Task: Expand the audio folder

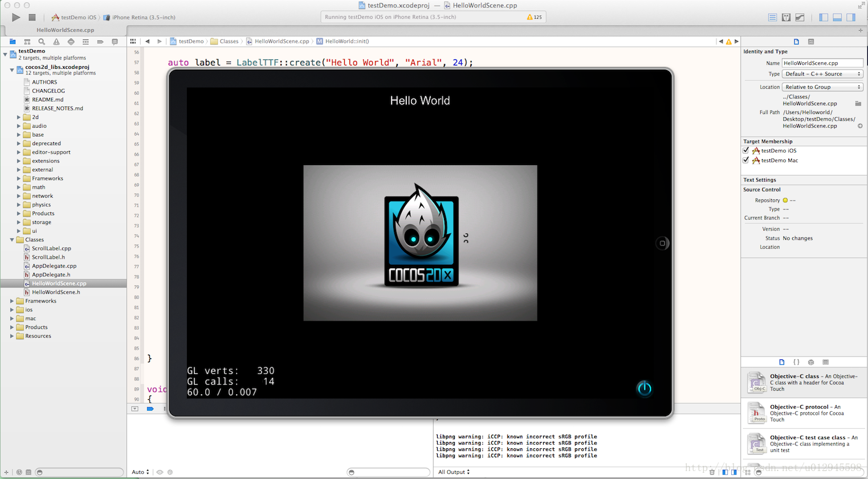Action: tap(19, 126)
